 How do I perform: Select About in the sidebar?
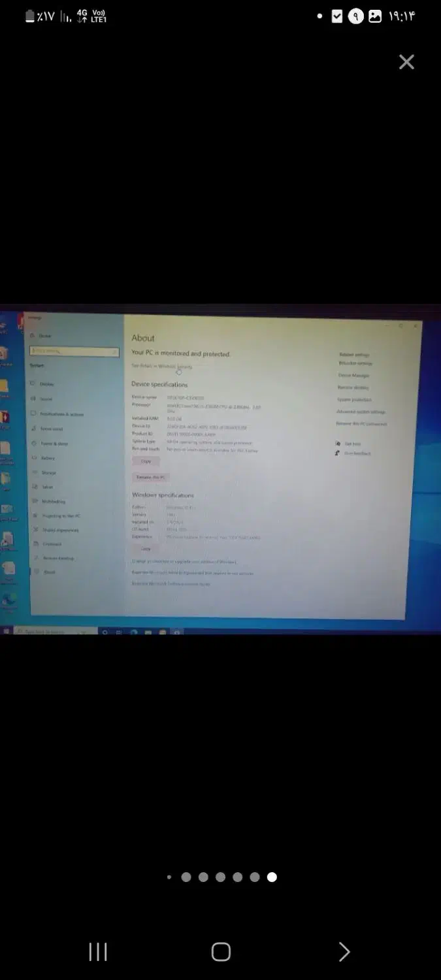pos(44,572)
